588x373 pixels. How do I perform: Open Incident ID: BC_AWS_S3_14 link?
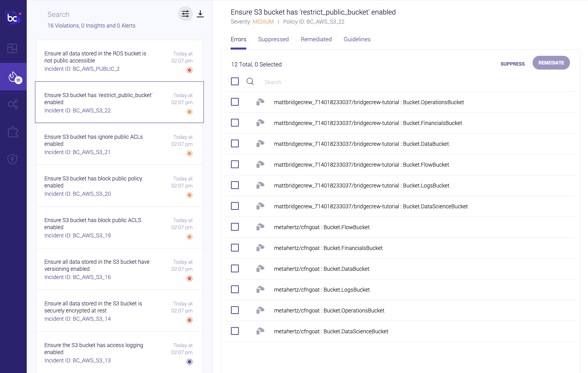tap(78, 319)
